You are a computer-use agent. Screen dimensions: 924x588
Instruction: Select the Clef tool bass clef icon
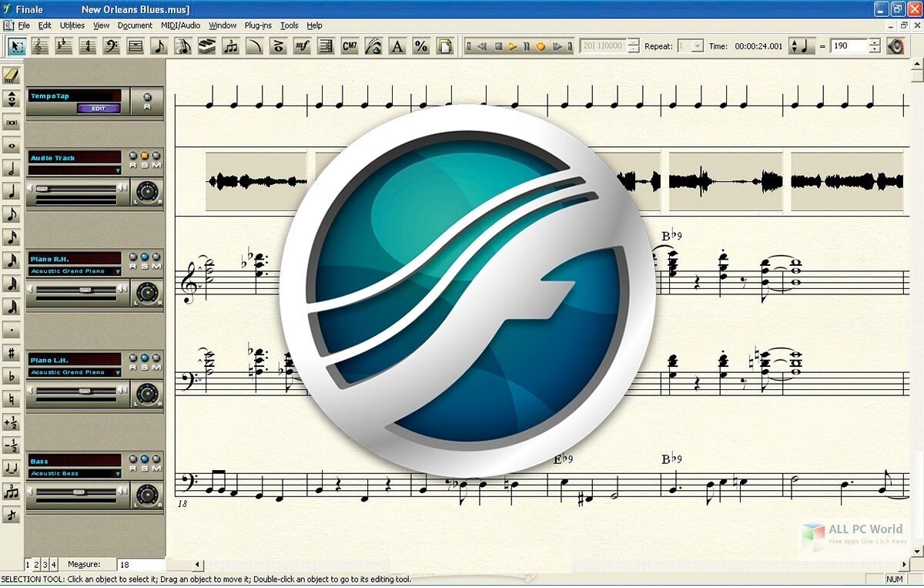coord(112,46)
